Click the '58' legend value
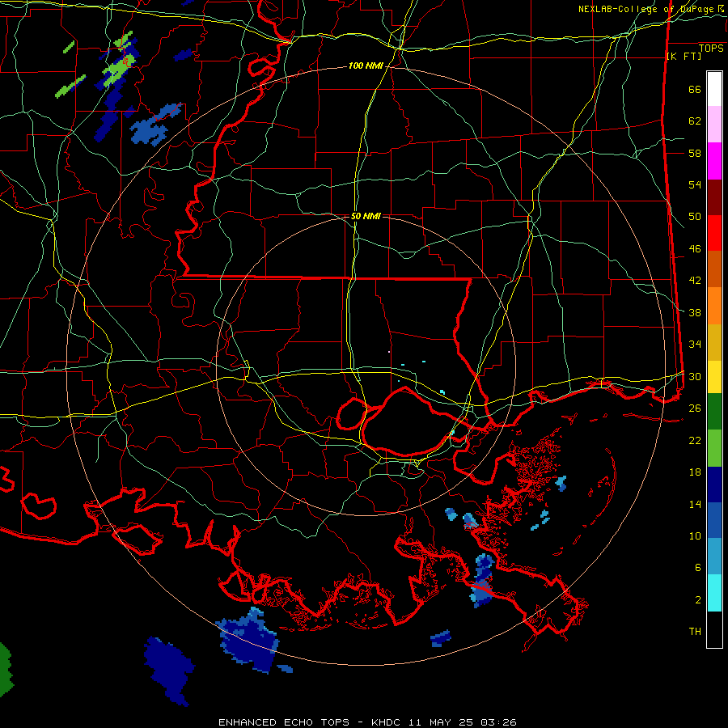Viewport: 728px width, 728px height. [x=695, y=153]
